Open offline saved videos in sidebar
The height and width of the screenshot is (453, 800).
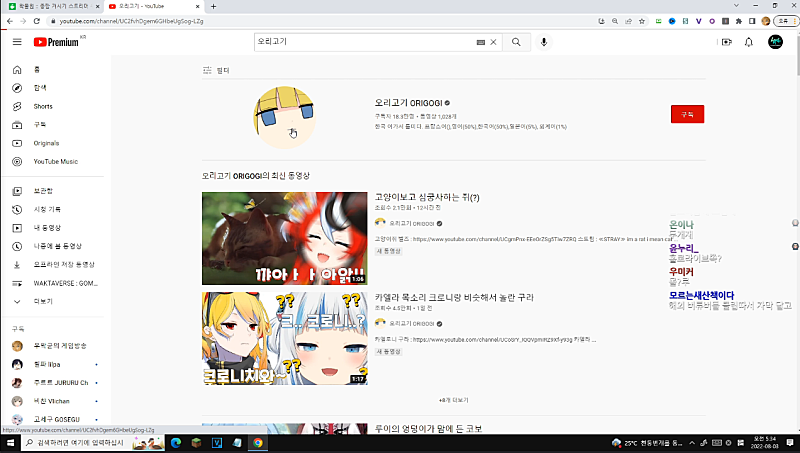53,264
